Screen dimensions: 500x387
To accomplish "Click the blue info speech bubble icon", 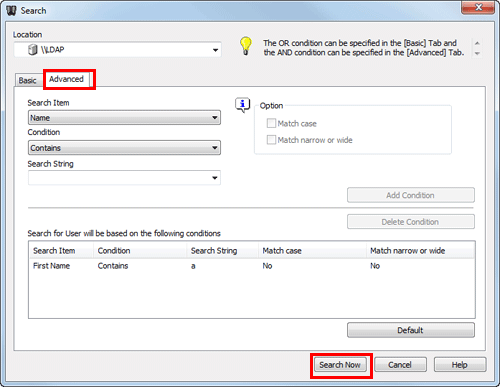I will 243,105.
